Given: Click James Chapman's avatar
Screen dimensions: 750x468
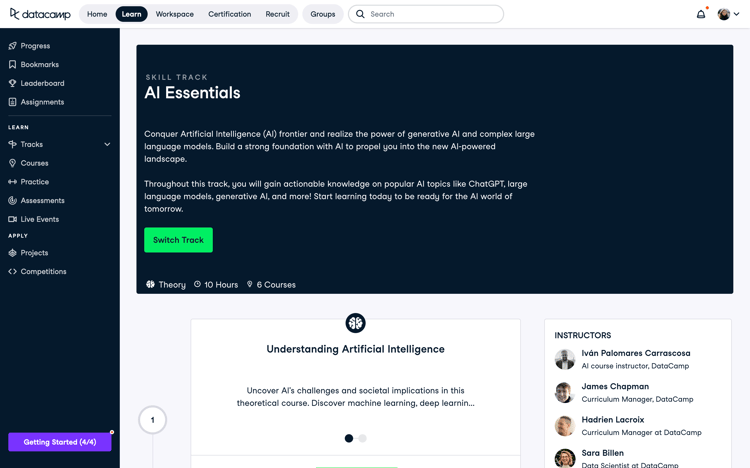Looking at the screenshot, I should tap(565, 392).
